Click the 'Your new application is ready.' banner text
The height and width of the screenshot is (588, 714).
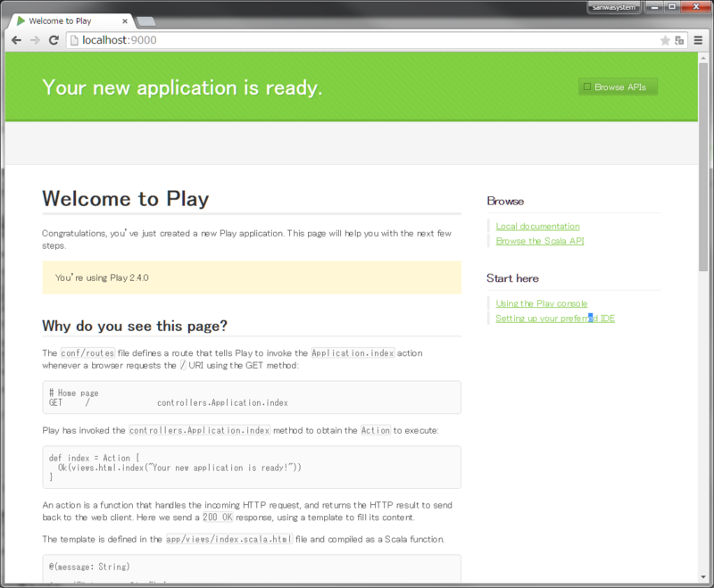[x=182, y=87]
